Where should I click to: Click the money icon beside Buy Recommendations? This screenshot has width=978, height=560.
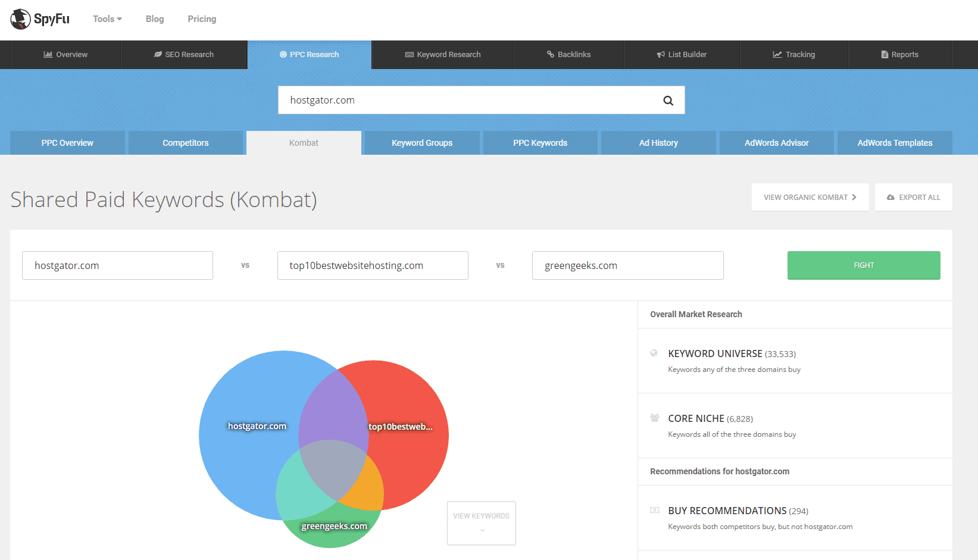(x=655, y=510)
